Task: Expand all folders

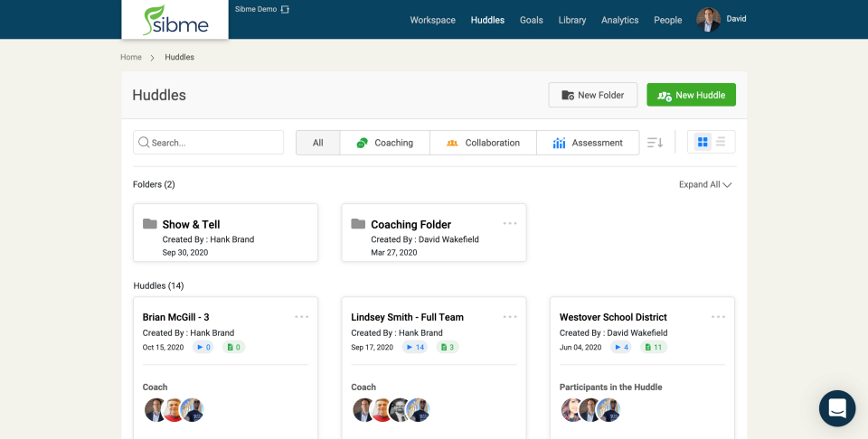Action: click(704, 184)
